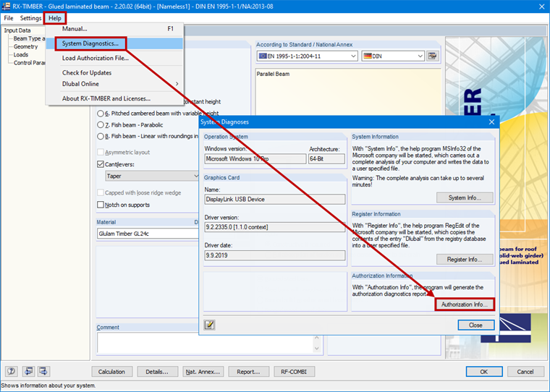Viewport: 550px width, 392px height.
Task: Click the System Info... button
Action: [x=465, y=197]
